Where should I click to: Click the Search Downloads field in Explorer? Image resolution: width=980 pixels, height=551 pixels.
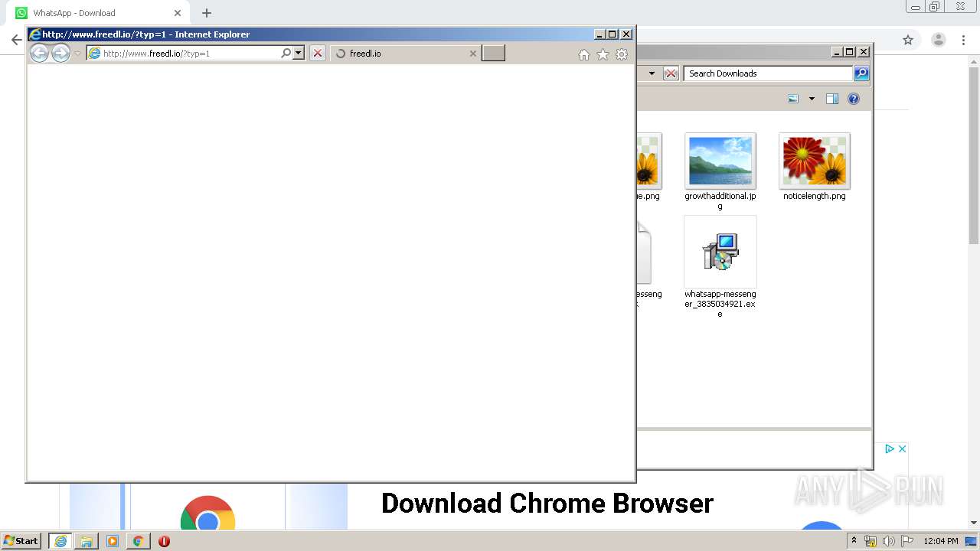pyautogui.click(x=768, y=73)
